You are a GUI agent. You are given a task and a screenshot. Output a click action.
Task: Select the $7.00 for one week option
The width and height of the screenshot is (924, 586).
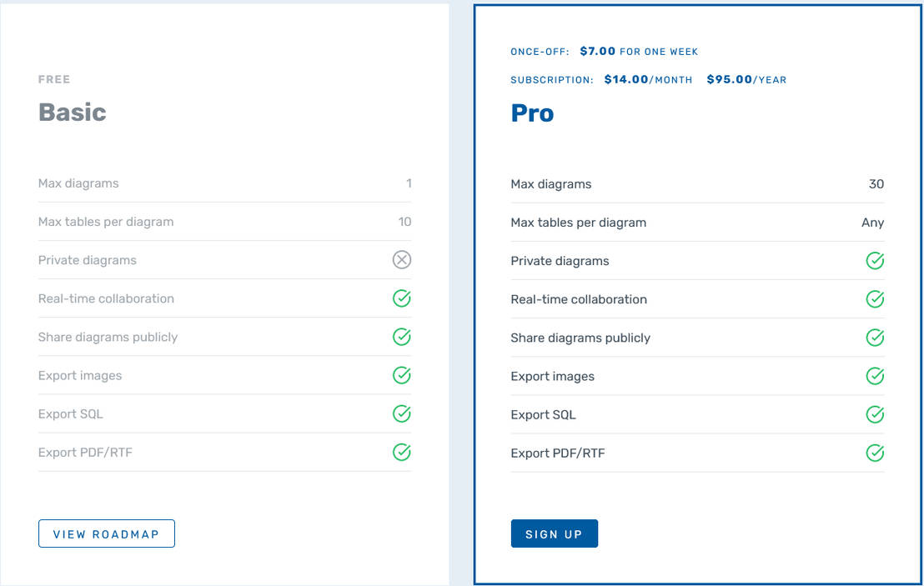point(639,52)
